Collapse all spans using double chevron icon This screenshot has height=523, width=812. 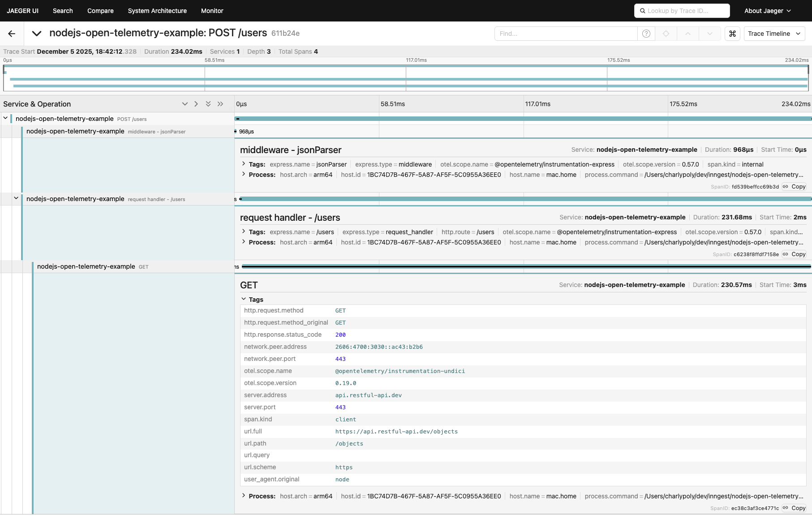[208, 103]
